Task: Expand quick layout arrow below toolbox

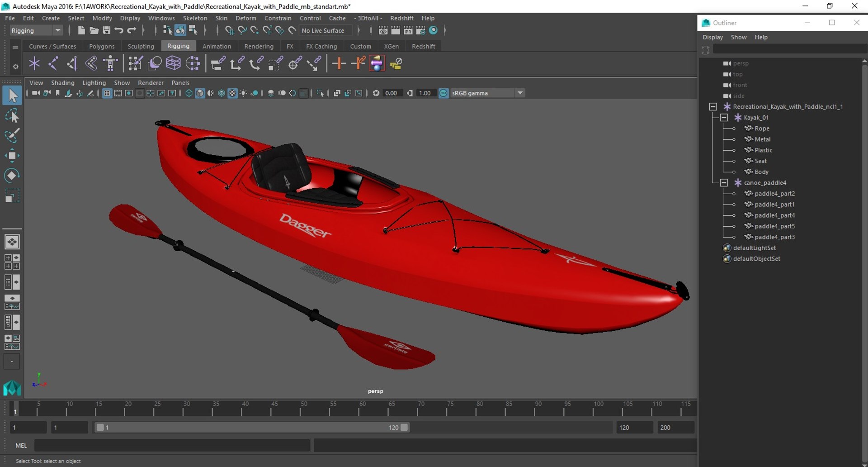Action: [x=12, y=362]
